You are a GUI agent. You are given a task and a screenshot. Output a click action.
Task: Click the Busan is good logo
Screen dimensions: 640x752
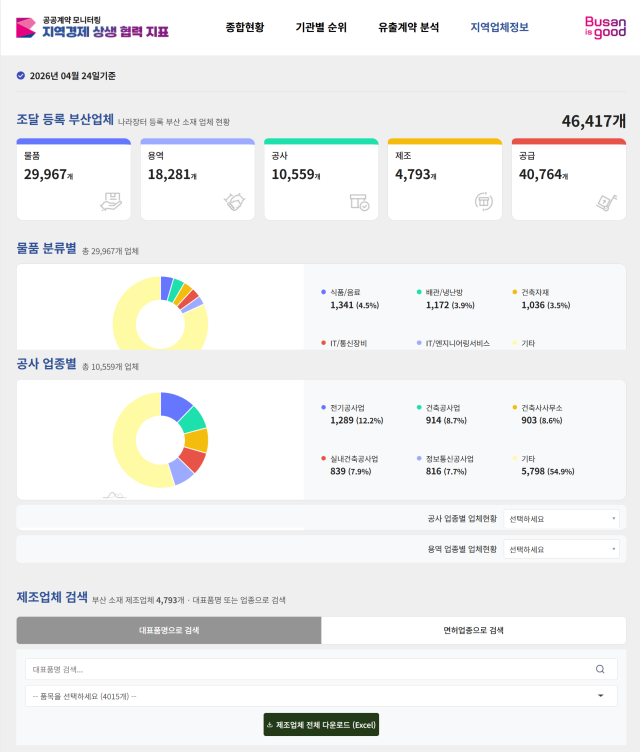point(605,27)
